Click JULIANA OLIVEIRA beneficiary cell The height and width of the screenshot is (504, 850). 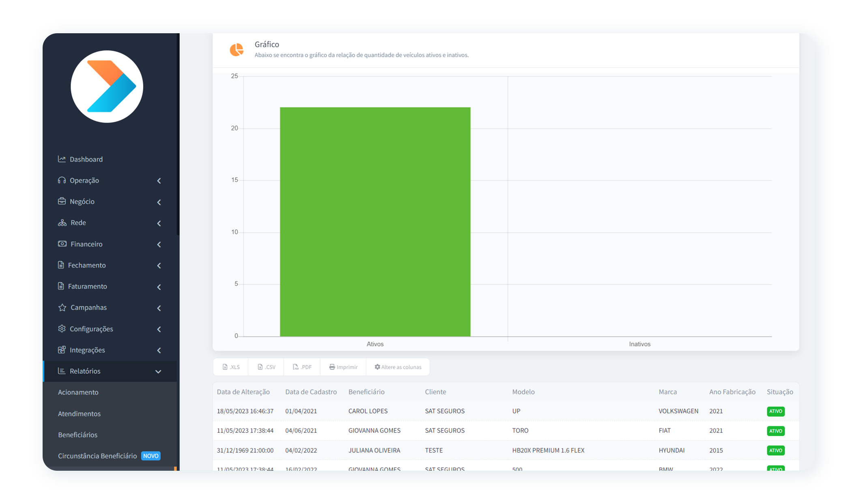click(374, 450)
